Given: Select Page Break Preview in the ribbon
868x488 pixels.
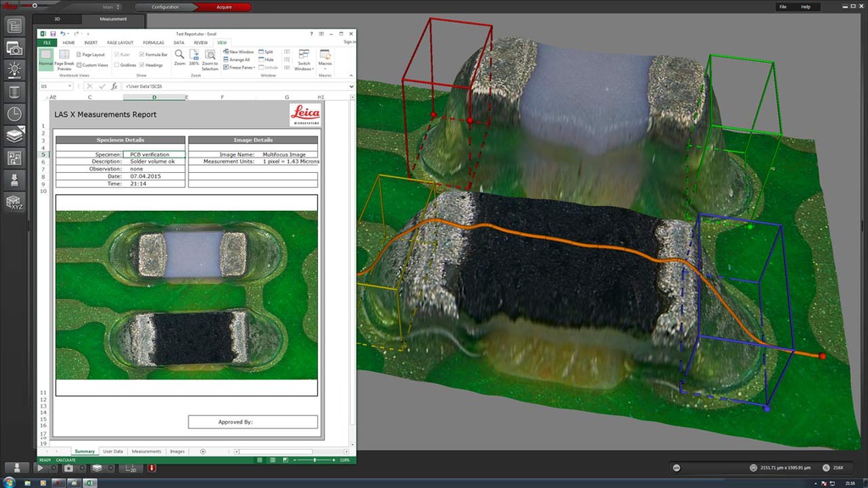Looking at the screenshot, I should tap(64, 60).
